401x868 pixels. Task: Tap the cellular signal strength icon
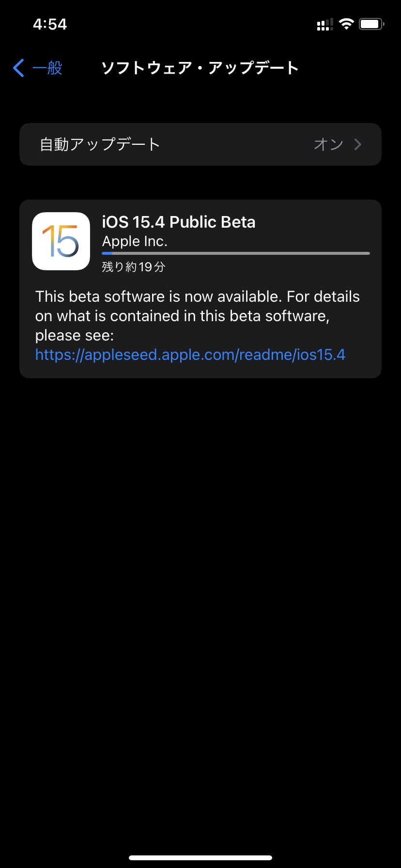325,24
